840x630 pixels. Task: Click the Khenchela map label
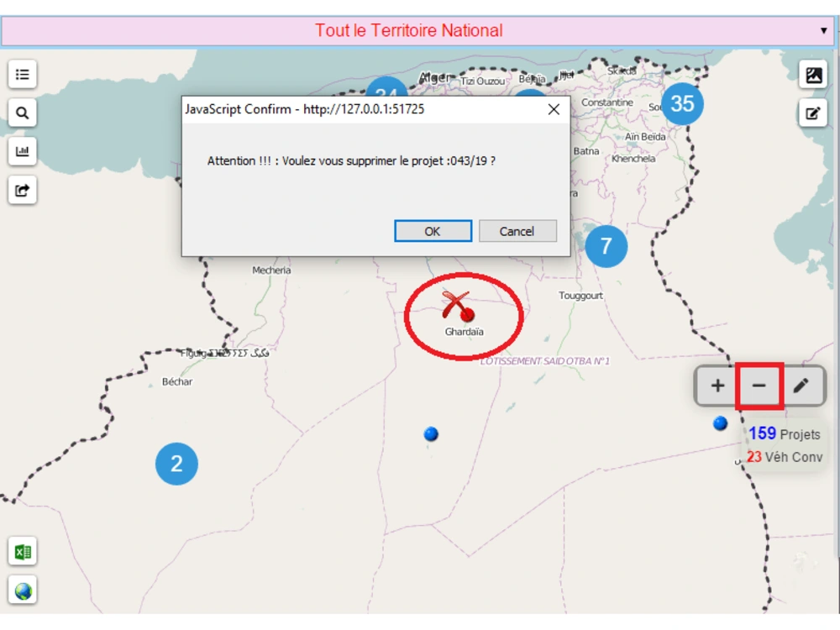pos(633,159)
